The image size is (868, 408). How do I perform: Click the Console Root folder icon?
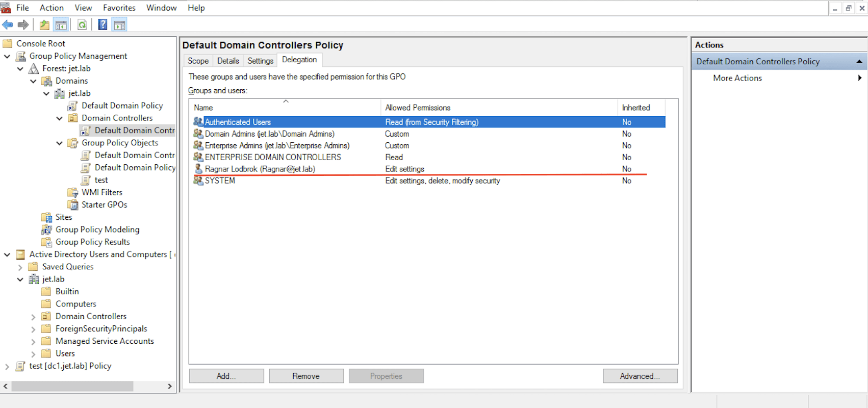[x=8, y=43]
